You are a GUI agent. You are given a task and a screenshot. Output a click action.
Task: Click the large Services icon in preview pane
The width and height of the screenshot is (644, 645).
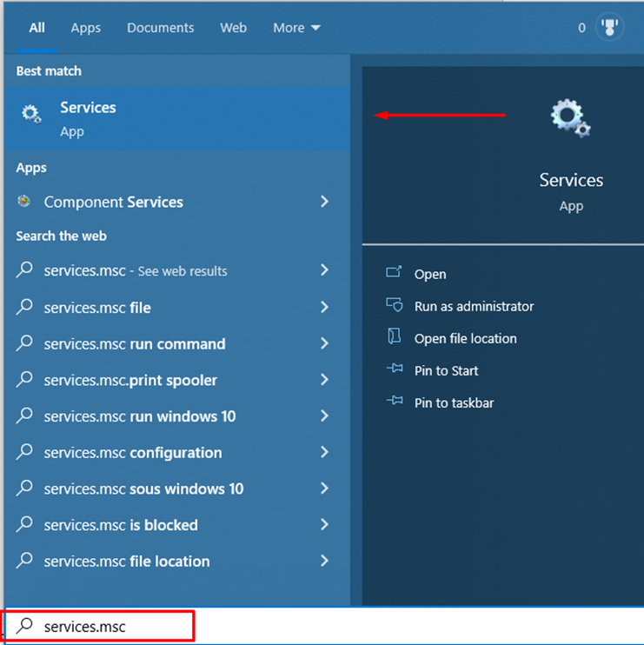570,118
